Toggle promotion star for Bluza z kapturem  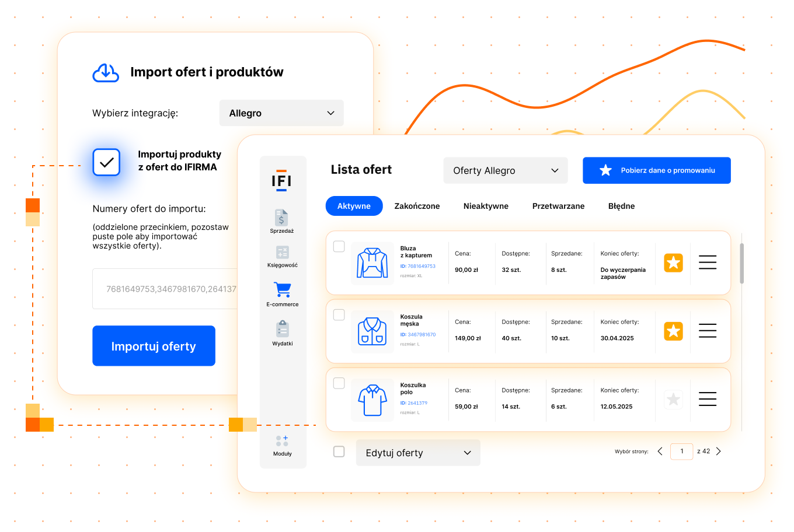pyautogui.click(x=673, y=262)
